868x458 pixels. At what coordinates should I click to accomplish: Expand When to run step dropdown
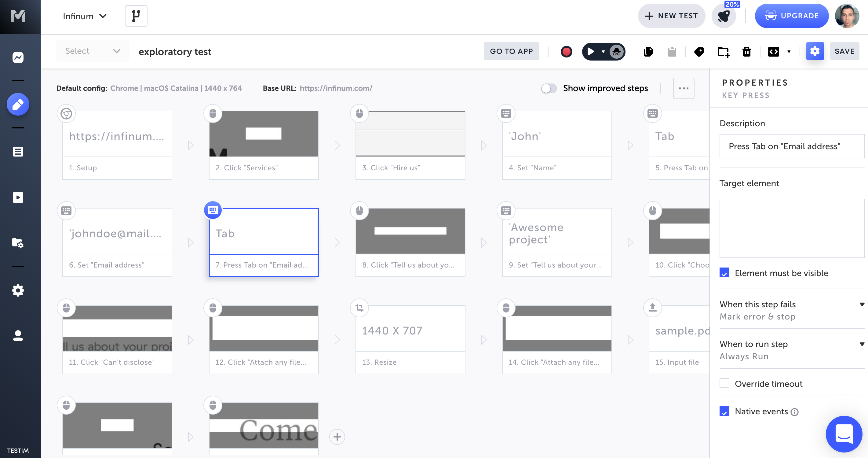[x=862, y=344]
